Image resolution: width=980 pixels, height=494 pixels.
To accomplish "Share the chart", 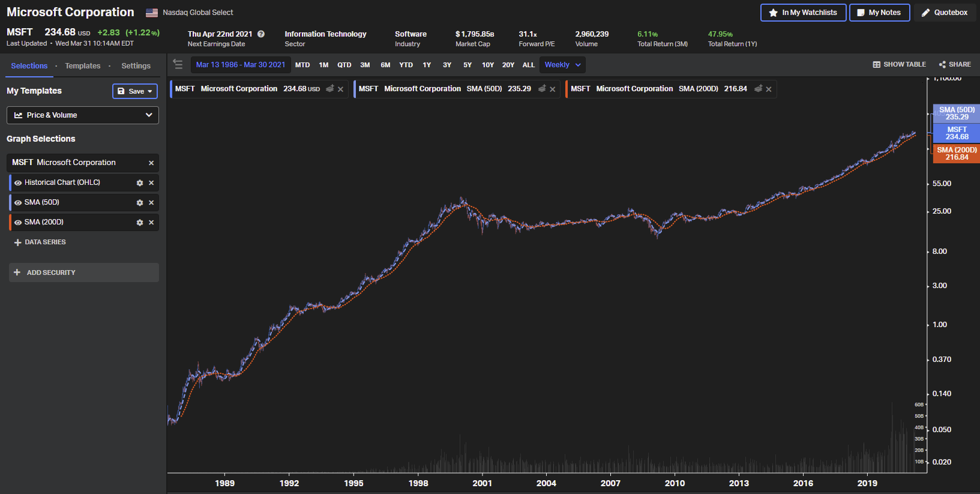I will tap(955, 64).
